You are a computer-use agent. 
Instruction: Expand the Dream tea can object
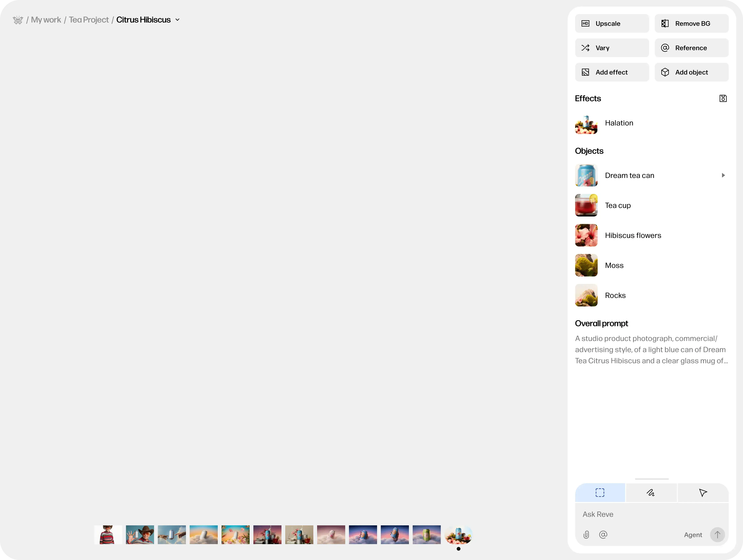[723, 175]
